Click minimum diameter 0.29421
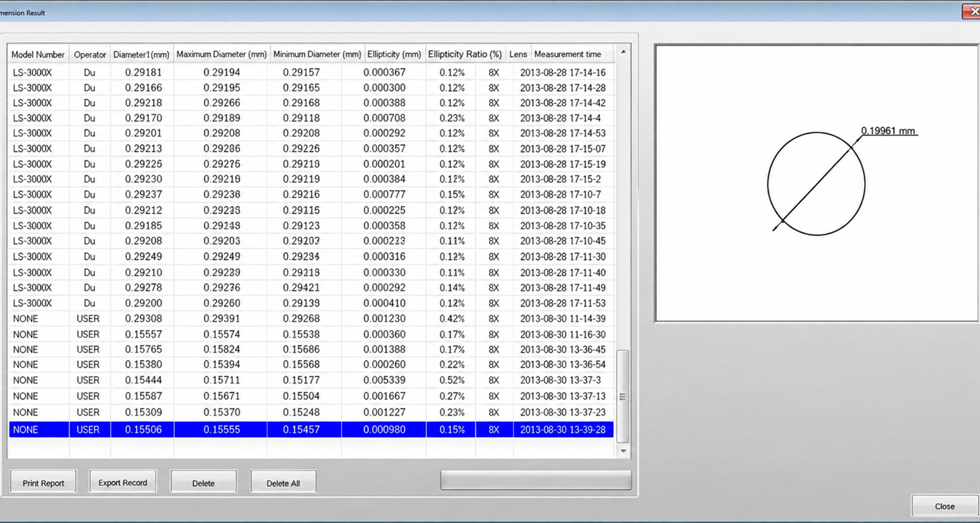980x523 pixels. 301,287
